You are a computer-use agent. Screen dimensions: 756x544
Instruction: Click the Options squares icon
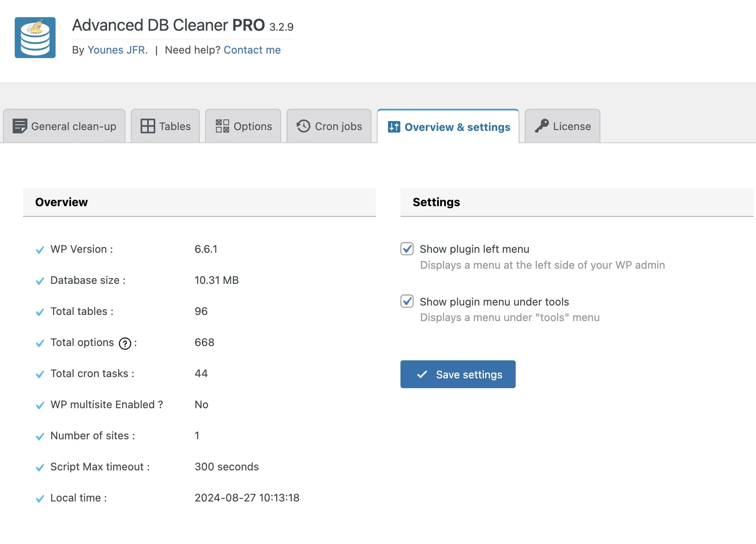click(x=221, y=126)
